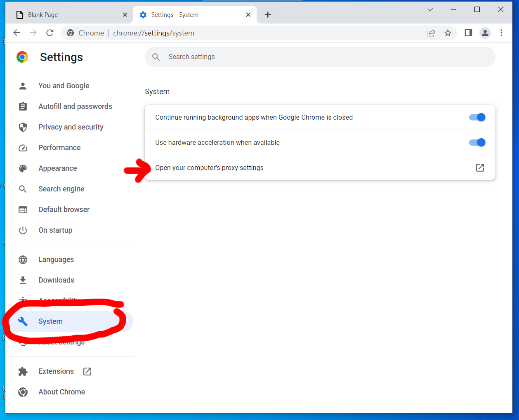Go back to the previous page
The height and width of the screenshot is (420, 519).
click(x=17, y=33)
